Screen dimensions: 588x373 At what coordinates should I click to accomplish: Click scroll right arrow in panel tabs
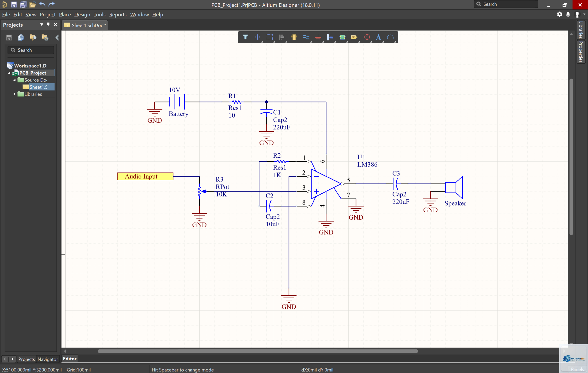point(12,359)
